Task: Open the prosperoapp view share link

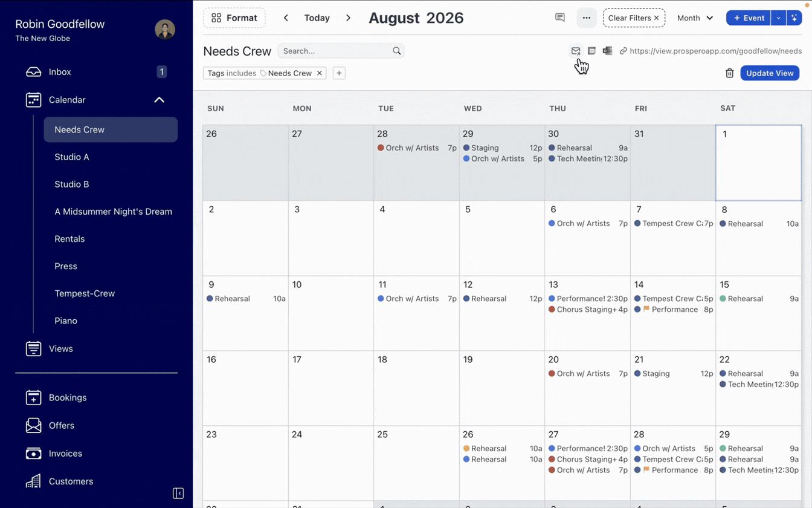Action: (716, 51)
